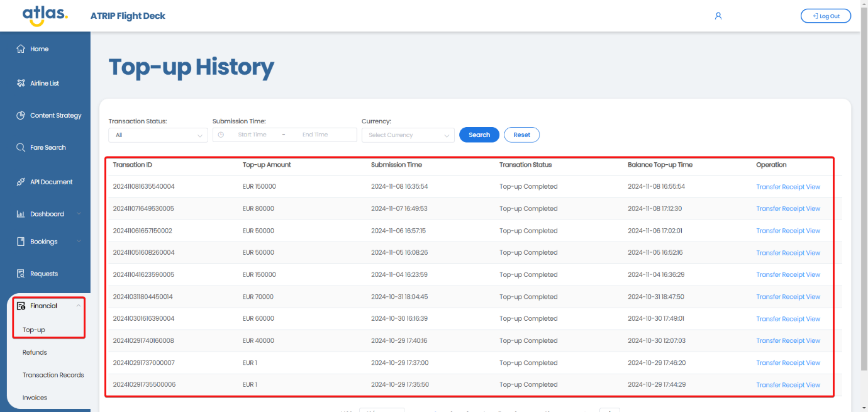This screenshot has width=868, height=412.
Task: Expand the Bookings submenu
Action: tap(79, 242)
